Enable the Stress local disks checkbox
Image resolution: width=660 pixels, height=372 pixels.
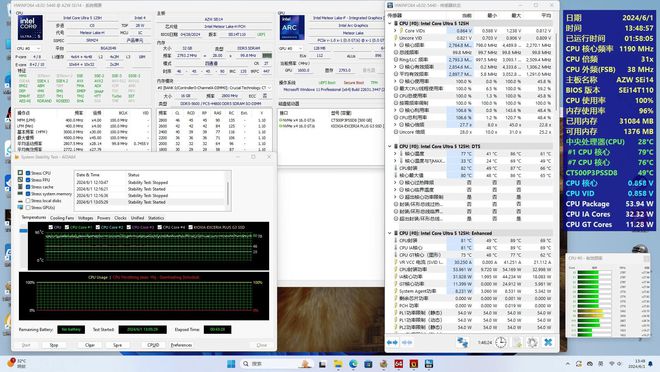(28, 201)
